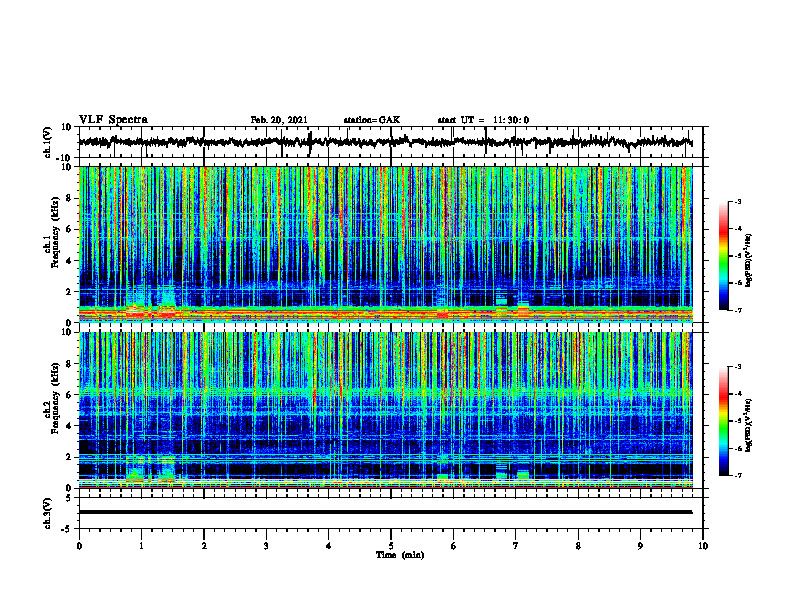Screen dimensions: 792x612
Task: Click time-axis tick label "4"
Action: 329,546
